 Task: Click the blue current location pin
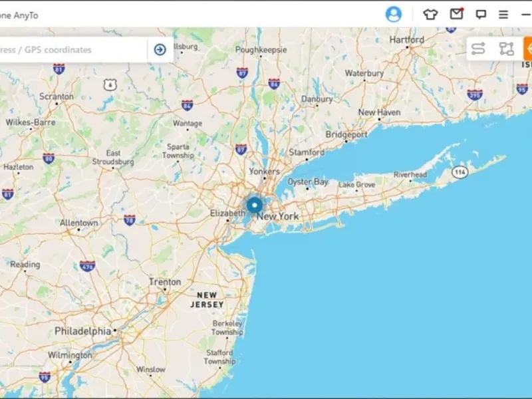[255, 205]
